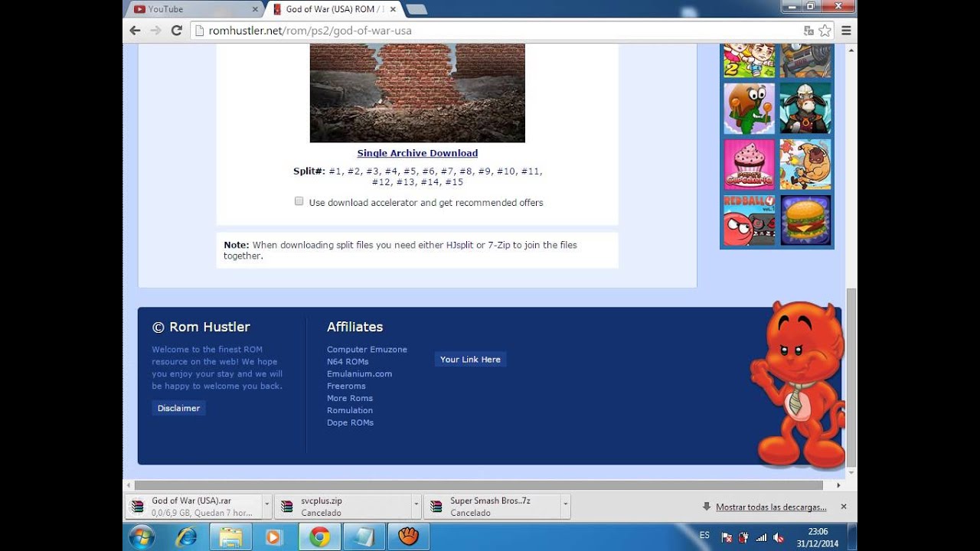Open the cupcake game thumbnail
980x551 pixels.
750,165
